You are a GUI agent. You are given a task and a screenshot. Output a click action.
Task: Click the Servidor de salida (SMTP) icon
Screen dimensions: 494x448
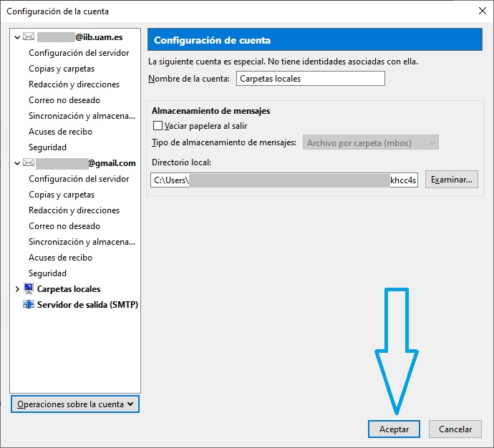point(29,305)
